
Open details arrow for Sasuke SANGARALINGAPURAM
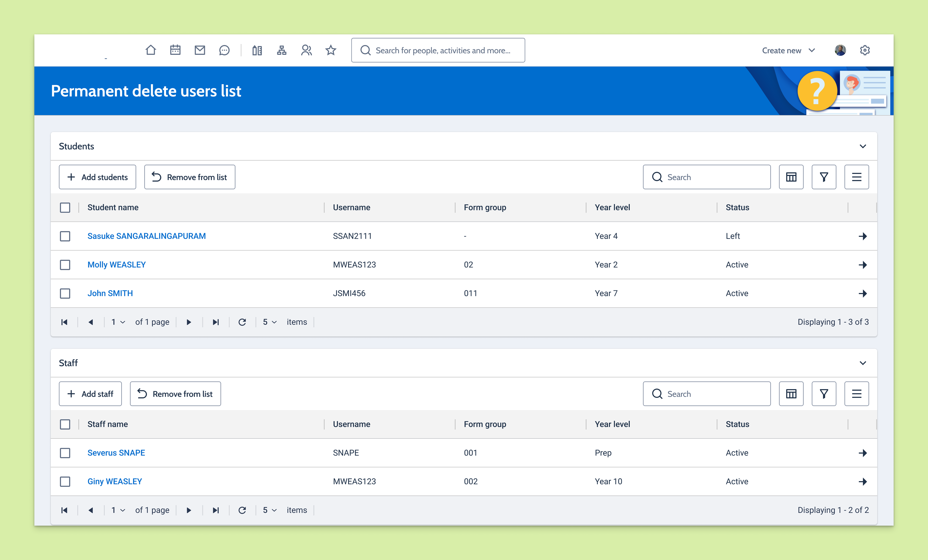[862, 236]
